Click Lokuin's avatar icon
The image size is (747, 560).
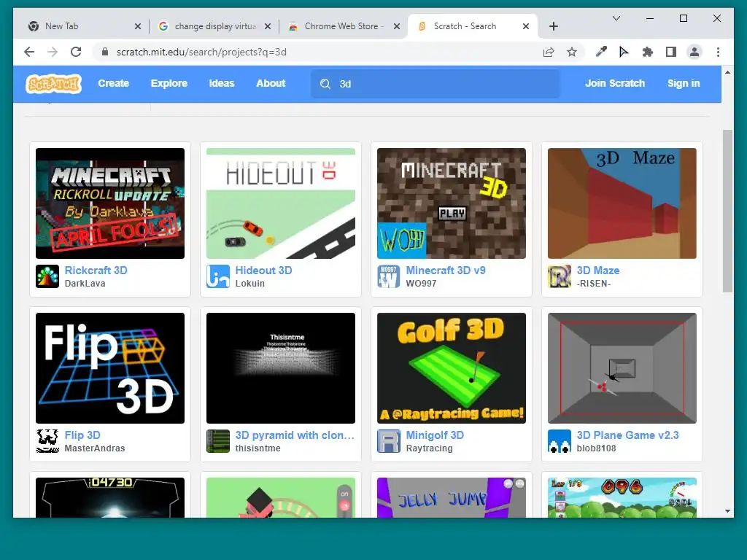(217, 276)
